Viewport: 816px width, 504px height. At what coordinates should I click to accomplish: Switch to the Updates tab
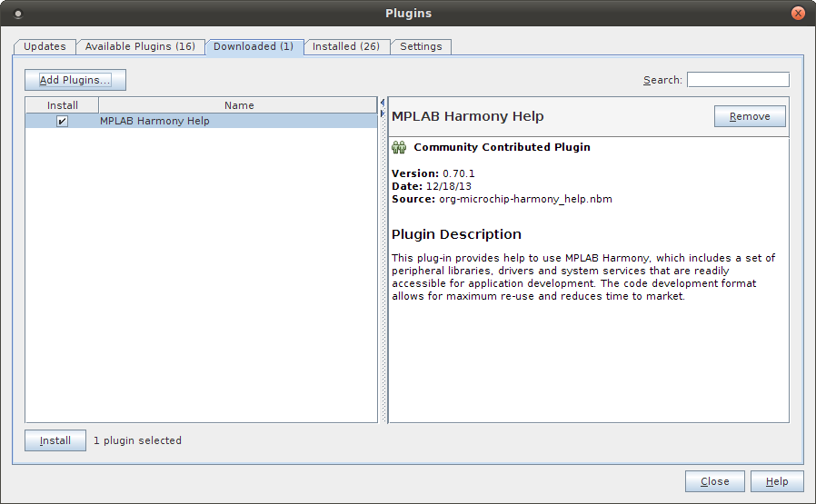pyautogui.click(x=45, y=46)
